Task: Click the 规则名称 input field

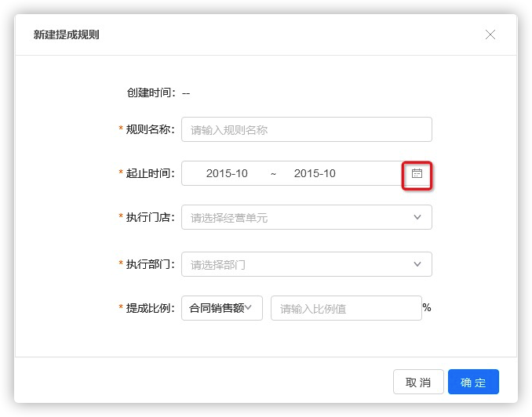Action: coord(307,129)
